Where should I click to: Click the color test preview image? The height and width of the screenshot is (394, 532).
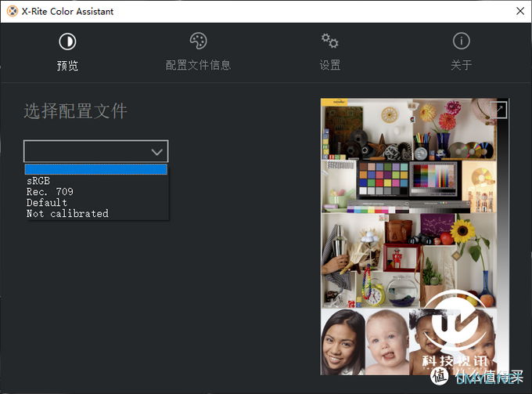[415, 237]
